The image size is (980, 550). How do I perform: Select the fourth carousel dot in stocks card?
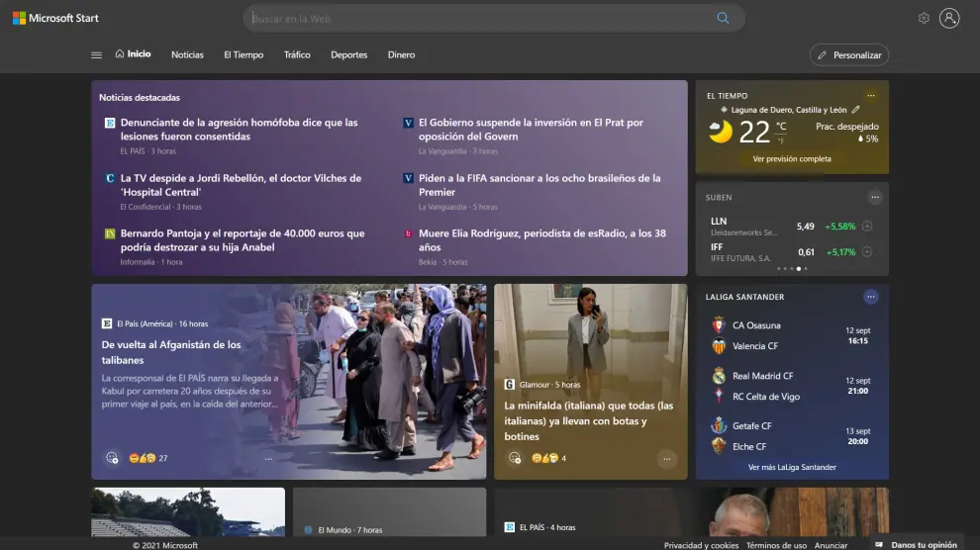(799, 268)
